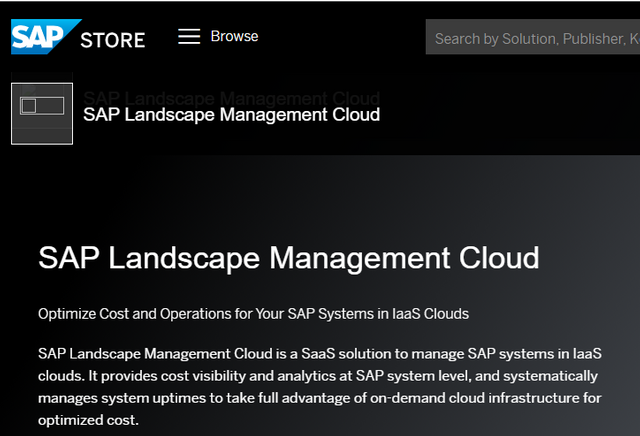This screenshot has width=640, height=436.
Task: Click the Browse menu label
Action: [234, 36]
